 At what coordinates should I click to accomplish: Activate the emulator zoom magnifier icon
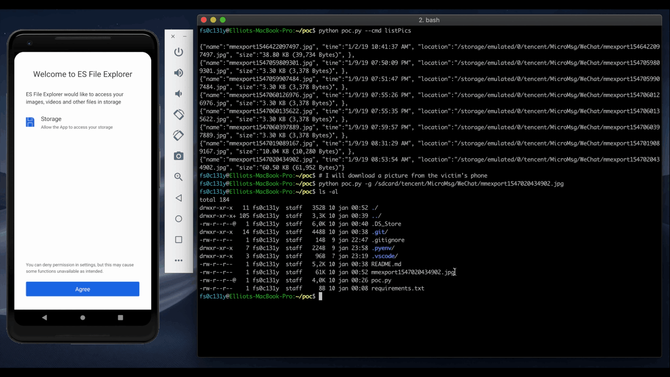tap(179, 177)
